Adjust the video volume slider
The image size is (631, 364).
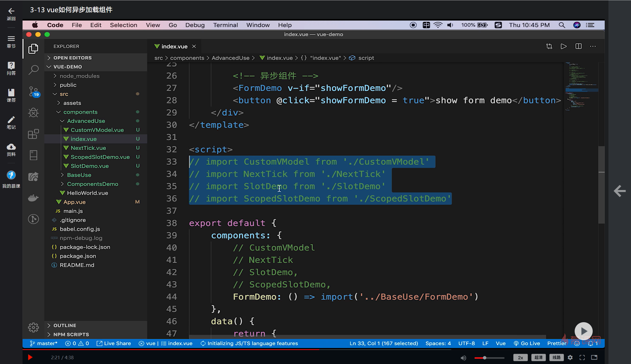(x=485, y=358)
